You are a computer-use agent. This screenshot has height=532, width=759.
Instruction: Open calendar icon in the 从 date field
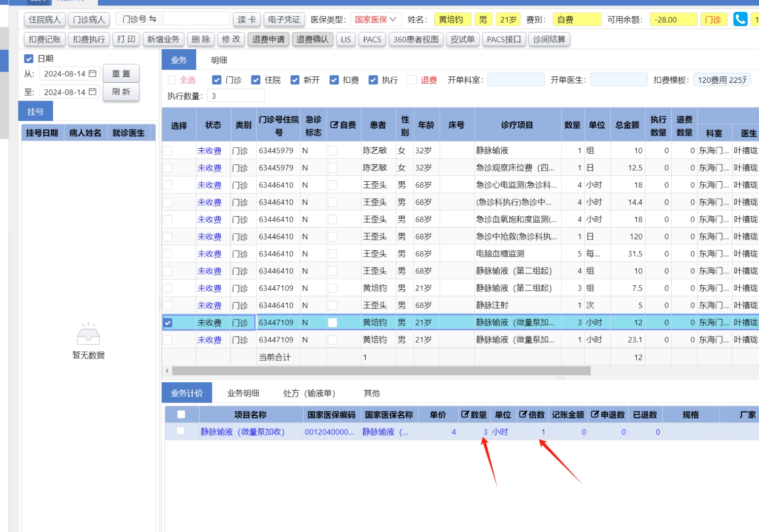(x=93, y=73)
